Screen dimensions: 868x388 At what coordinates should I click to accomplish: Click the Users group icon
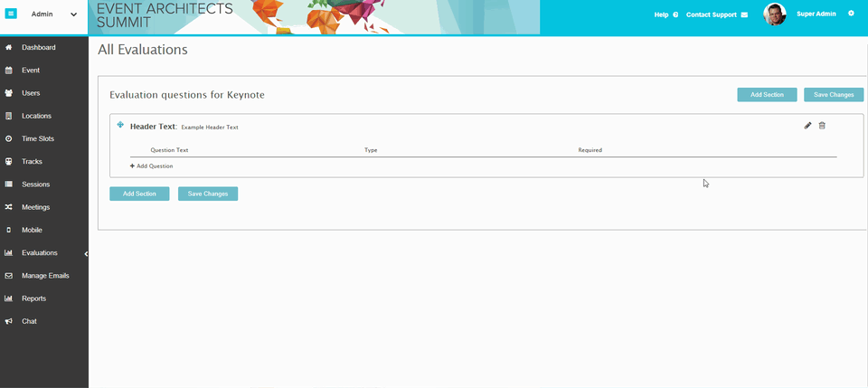click(8, 93)
